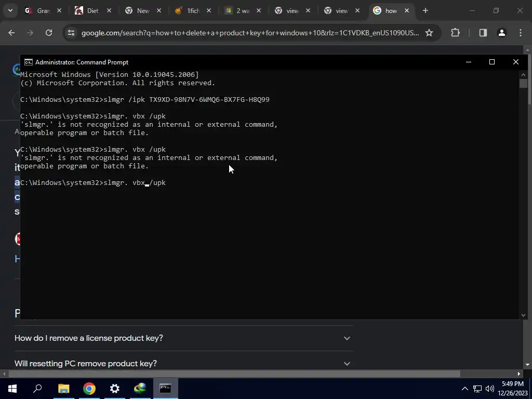
Task: Close the Administrator Command Prompt window
Action: [516, 62]
